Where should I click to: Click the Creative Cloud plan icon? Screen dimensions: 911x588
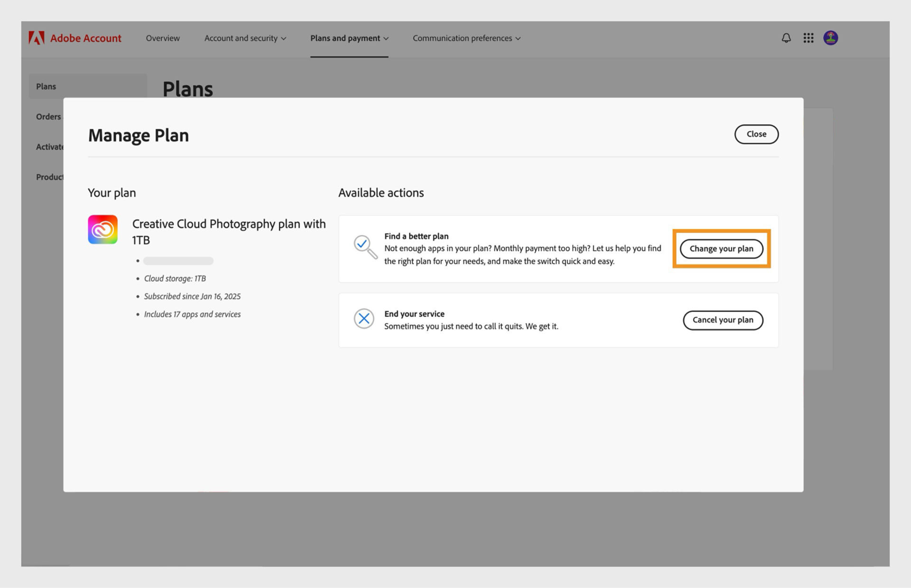coord(102,229)
